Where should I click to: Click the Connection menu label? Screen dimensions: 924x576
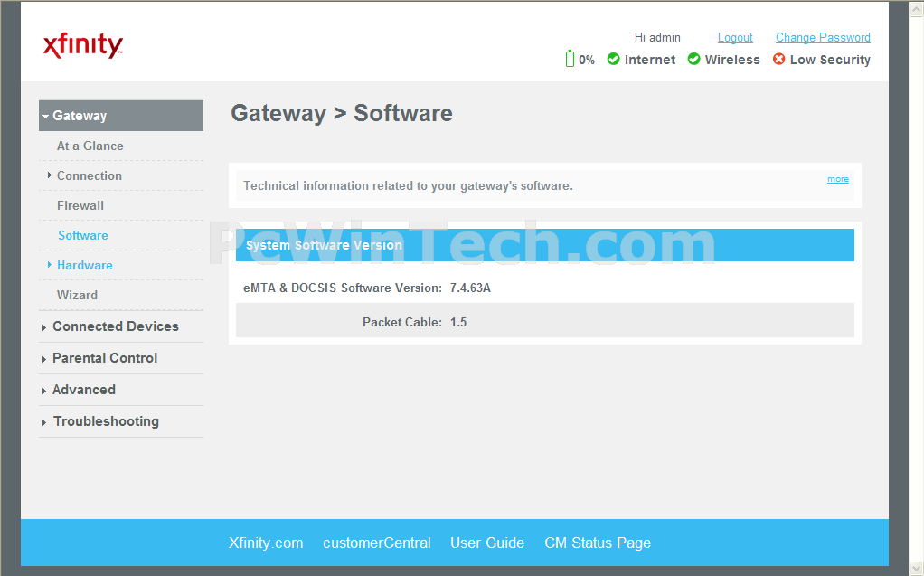pos(90,175)
